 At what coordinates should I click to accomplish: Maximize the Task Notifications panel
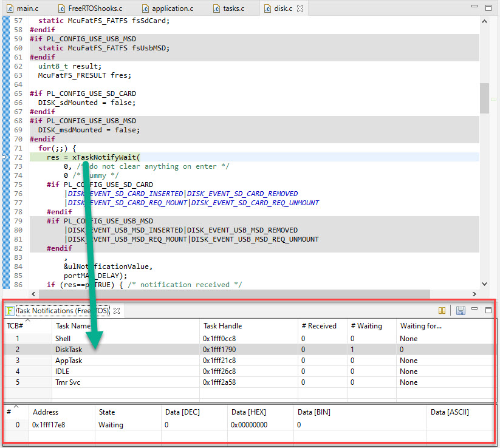tap(488, 310)
